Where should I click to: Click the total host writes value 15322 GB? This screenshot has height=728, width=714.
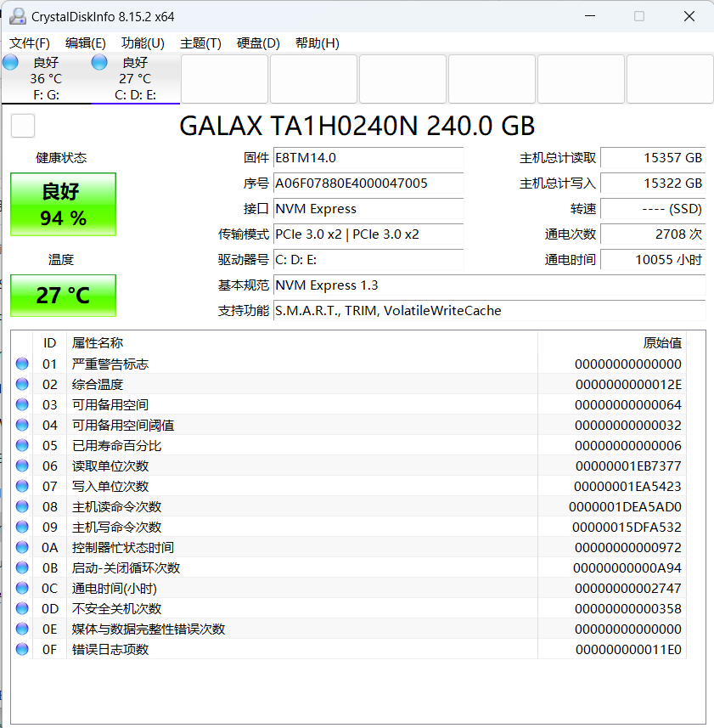[x=653, y=183]
